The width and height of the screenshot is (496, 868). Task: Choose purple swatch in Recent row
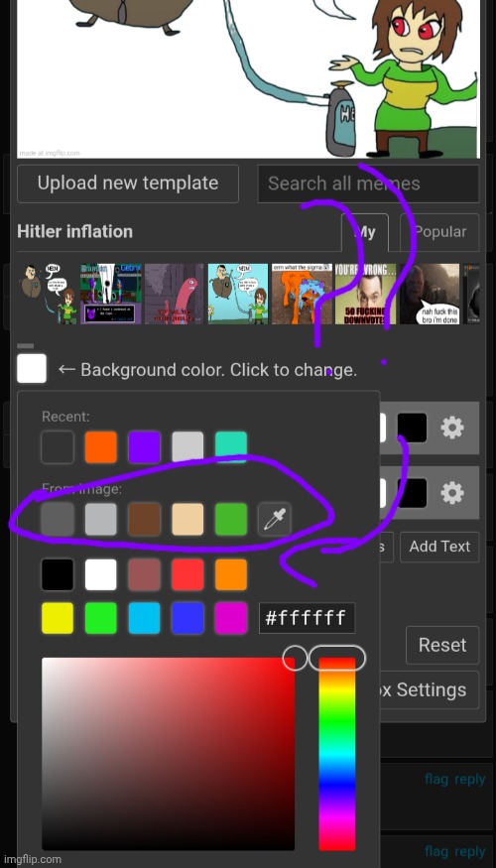point(145,446)
